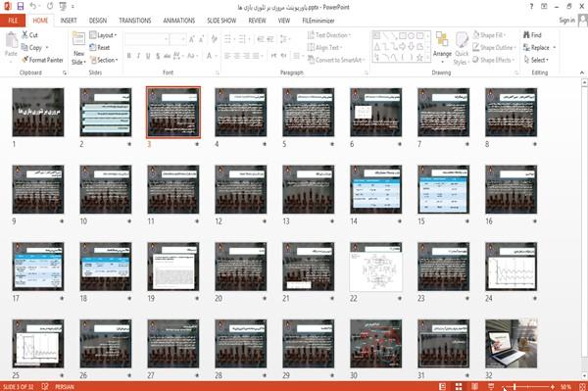
Task: Toggle Italic formatting
Action: coord(138,56)
